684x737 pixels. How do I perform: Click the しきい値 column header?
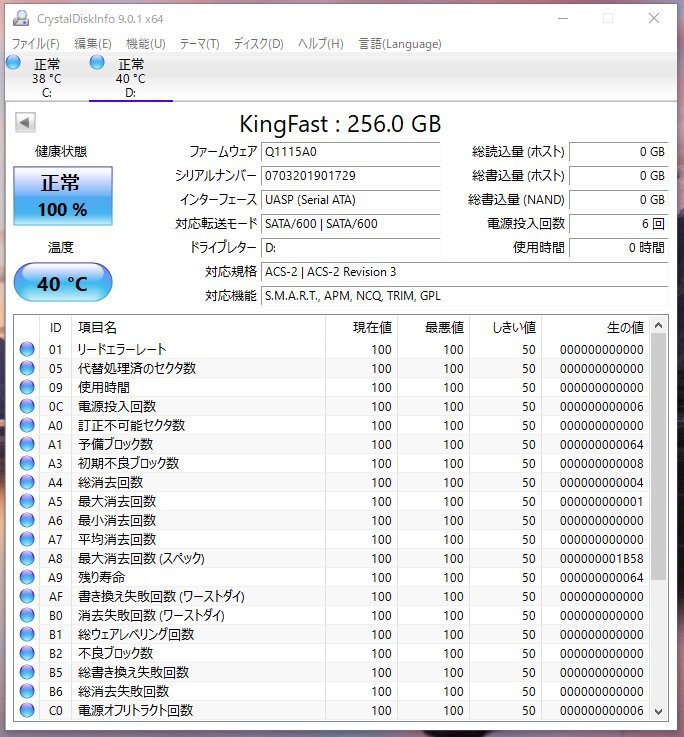pyautogui.click(x=505, y=327)
